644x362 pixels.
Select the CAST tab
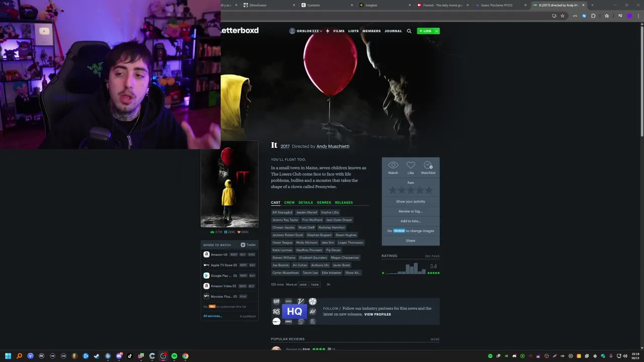(276, 203)
